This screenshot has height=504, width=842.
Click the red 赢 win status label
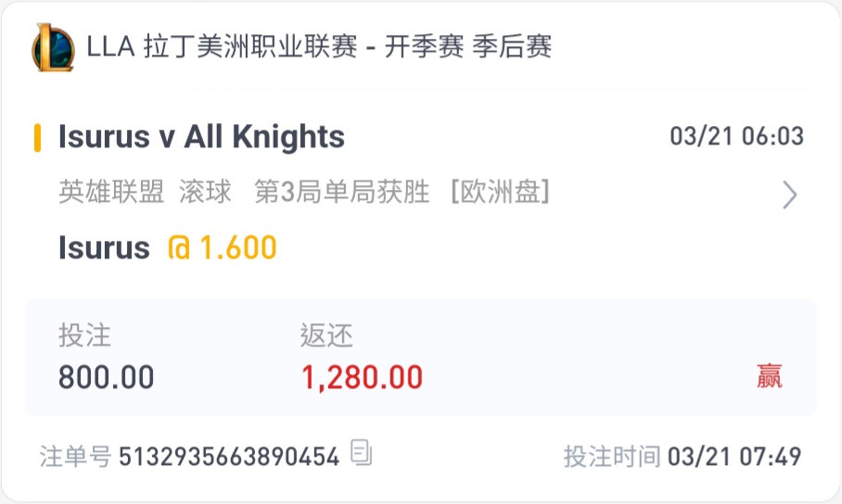click(770, 376)
